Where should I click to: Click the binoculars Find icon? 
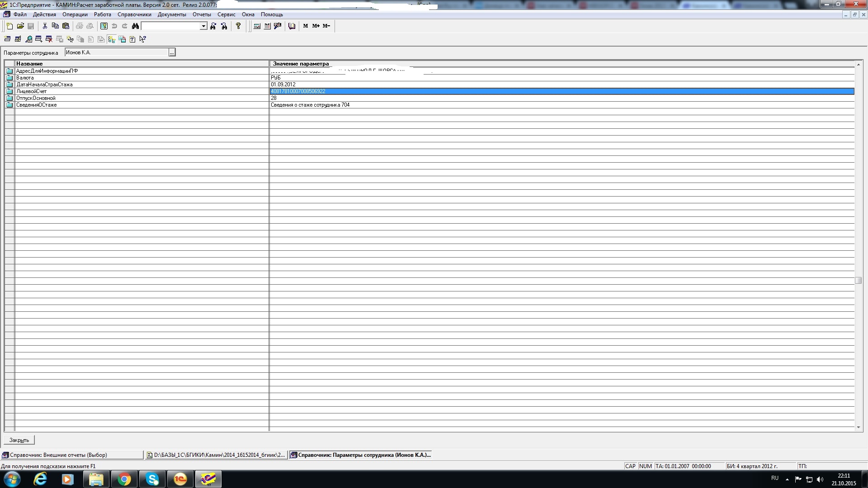coord(135,26)
